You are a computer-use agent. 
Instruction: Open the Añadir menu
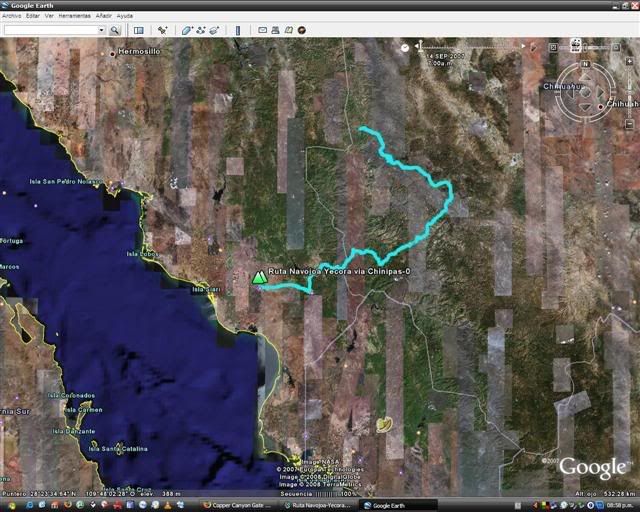(103, 16)
